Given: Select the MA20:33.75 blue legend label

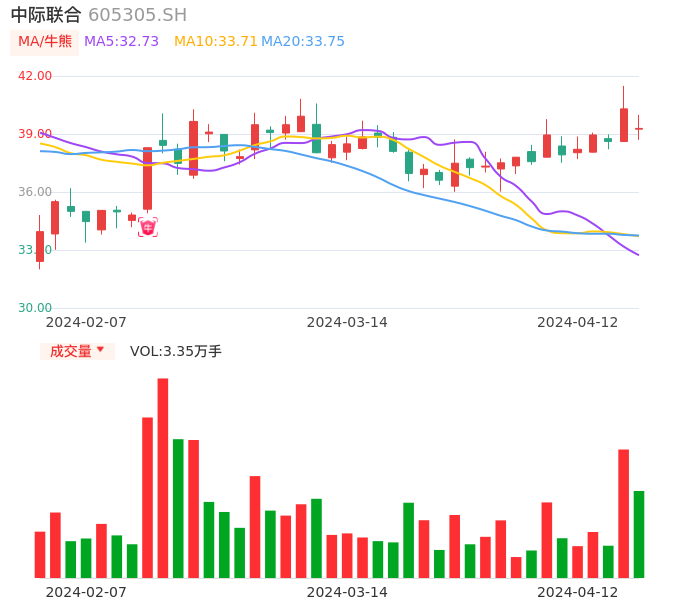Looking at the screenshot, I should pos(302,42).
